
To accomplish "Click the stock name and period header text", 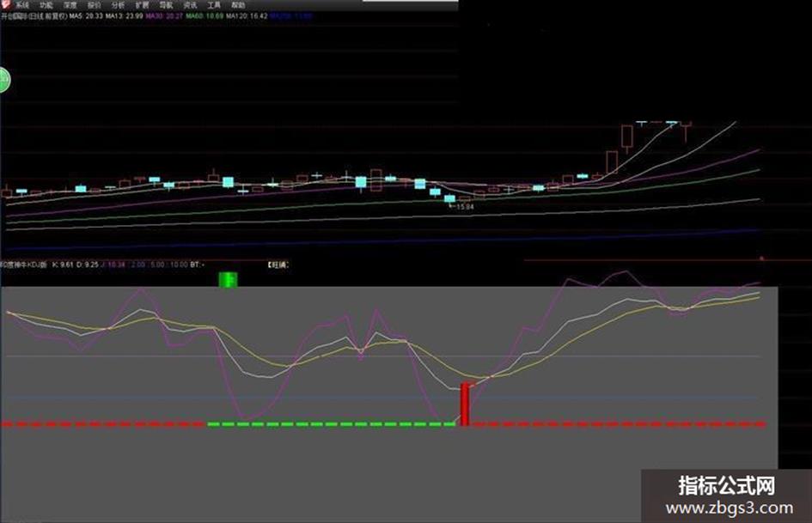I will coord(34,16).
